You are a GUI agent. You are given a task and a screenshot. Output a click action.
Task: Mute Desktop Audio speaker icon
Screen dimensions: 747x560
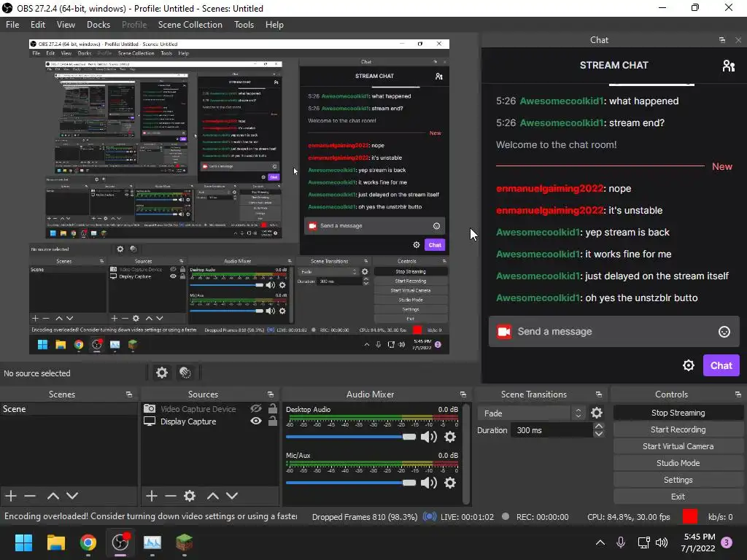[x=429, y=437]
